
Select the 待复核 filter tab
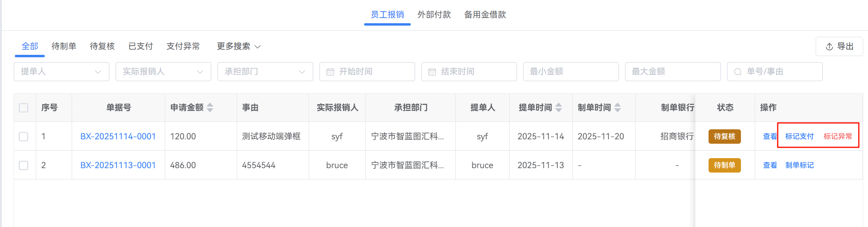coord(102,46)
